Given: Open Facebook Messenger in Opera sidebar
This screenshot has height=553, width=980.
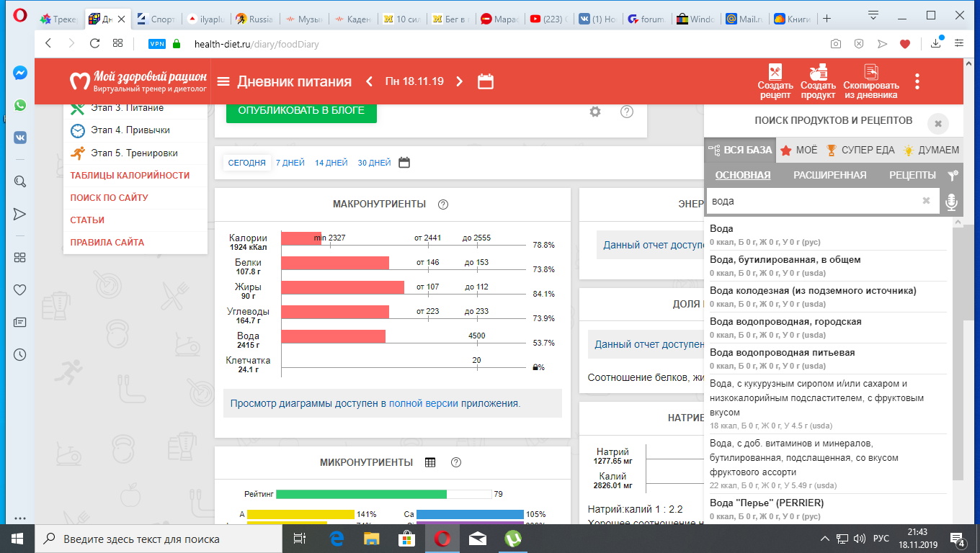Looking at the screenshot, I should pyautogui.click(x=19, y=73).
